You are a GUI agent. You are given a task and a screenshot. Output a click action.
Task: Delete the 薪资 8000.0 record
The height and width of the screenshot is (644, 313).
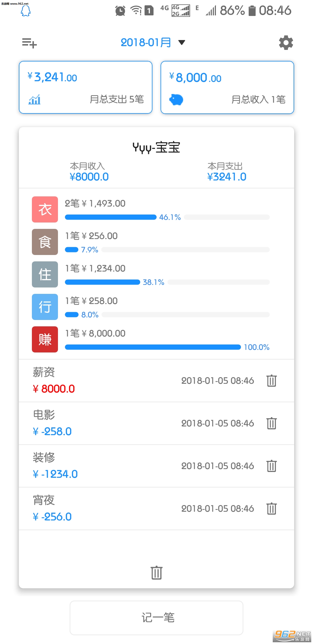(272, 381)
